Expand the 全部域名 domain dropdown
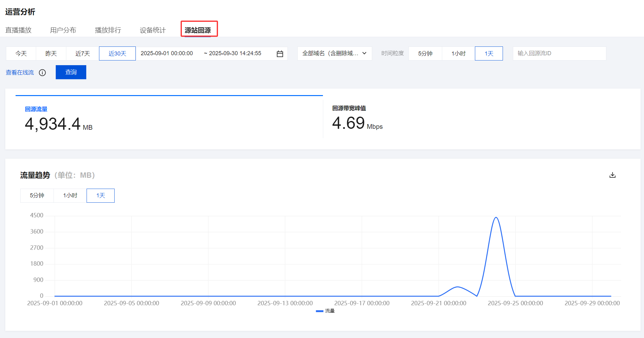644x338 pixels. tap(330, 54)
